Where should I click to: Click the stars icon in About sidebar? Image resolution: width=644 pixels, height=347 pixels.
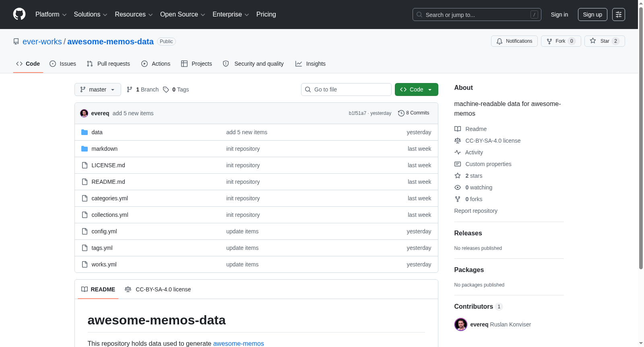[x=458, y=176]
